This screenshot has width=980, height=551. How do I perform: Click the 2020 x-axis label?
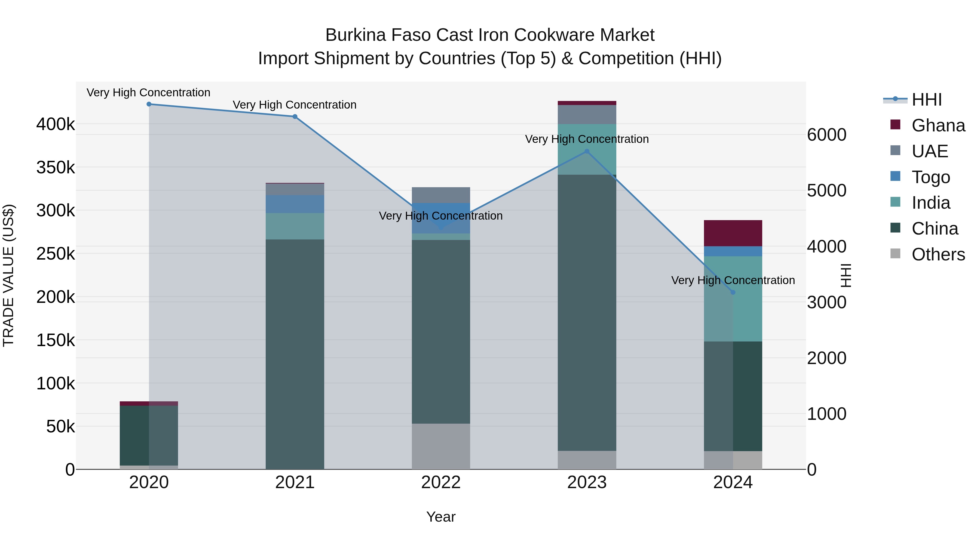coord(149,482)
